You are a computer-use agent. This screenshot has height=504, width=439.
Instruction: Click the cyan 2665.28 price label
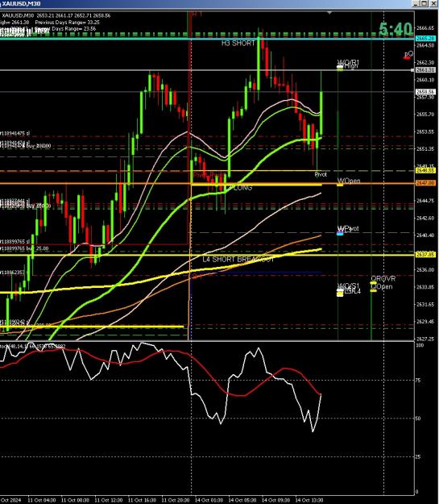click(x=425, y=39)
